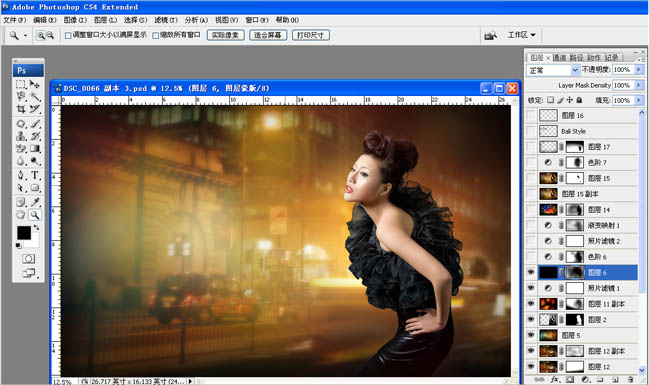Select the Gradient tool
Screen dimensions: 650x385
35,148
